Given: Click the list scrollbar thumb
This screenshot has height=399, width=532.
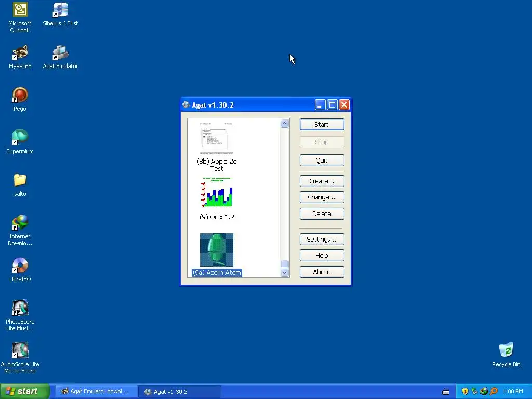Looking at the screenshot, I should tap(284, 263).
